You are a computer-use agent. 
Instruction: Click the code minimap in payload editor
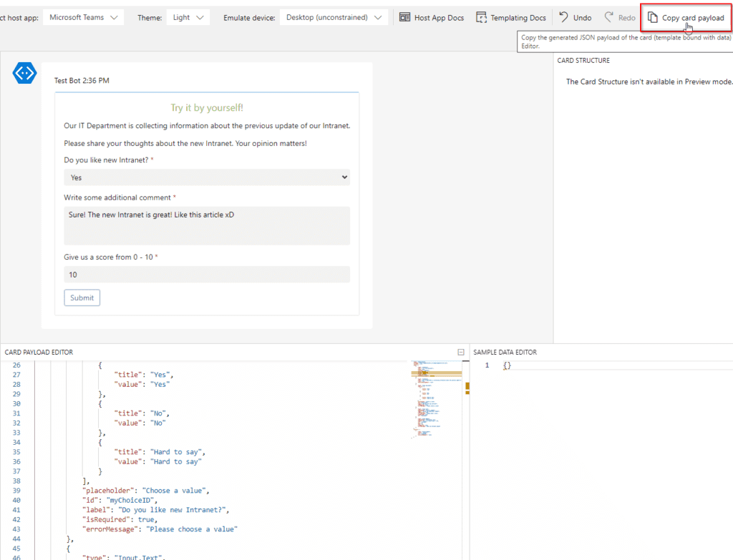tap(429, 401)
